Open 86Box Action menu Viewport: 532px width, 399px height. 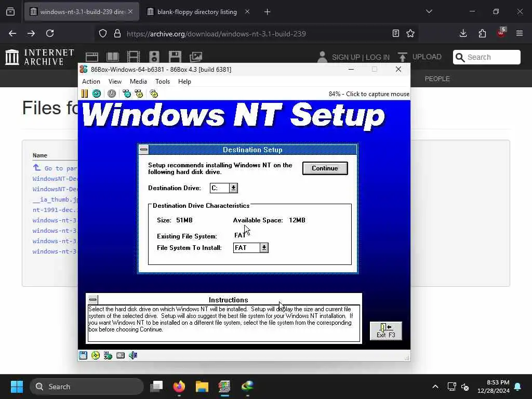[x=91, y=82]
